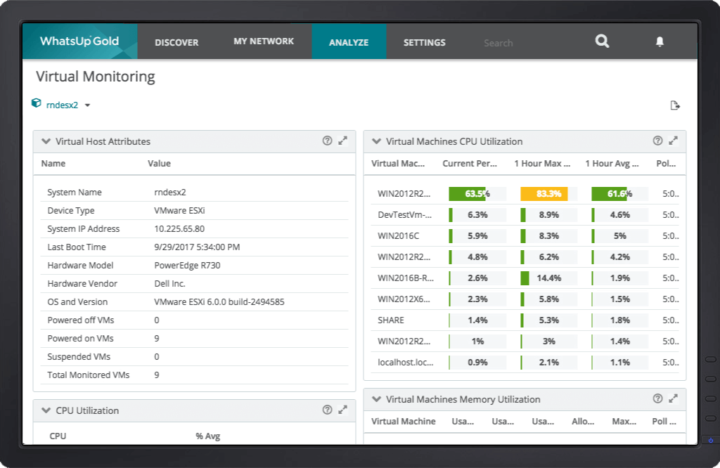Click the VMware ESXi 6.0.0 build-2494585 value
720x468 pixels.
pyautogui.click(x=219, y=302)
